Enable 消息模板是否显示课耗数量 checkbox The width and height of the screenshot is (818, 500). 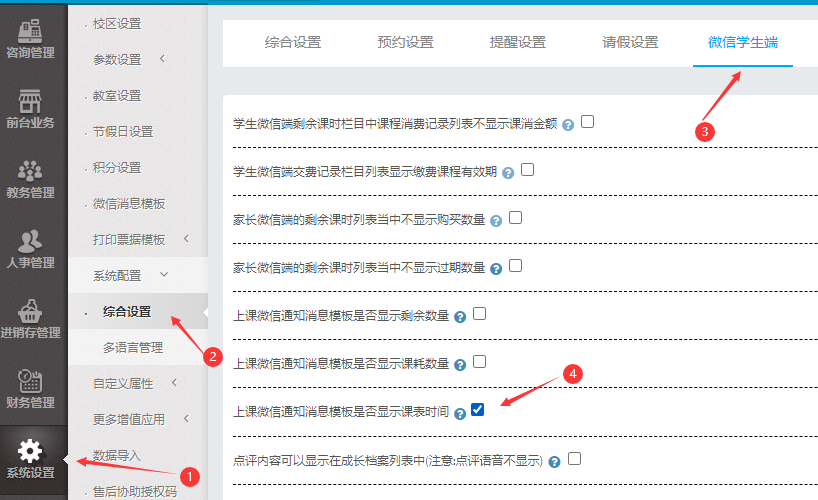click(479, 362)
